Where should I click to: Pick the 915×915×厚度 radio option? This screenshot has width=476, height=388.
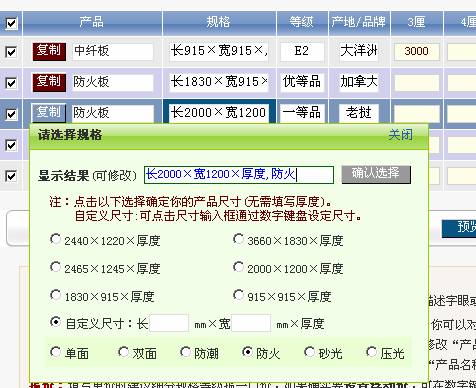coord(238,295)
